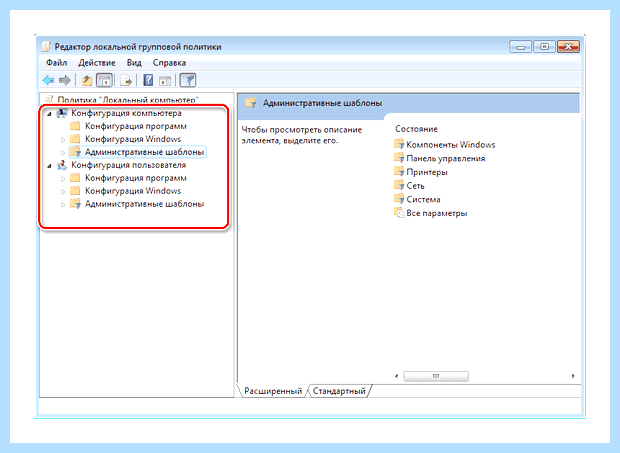Expand Конфигурация программ under user configuration

(63, 179)
